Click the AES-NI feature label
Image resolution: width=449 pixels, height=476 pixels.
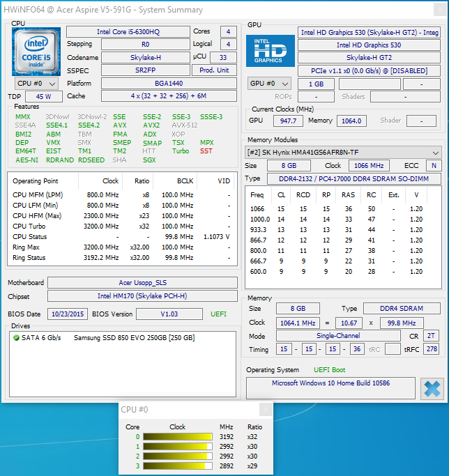click(x=26, y=160)
